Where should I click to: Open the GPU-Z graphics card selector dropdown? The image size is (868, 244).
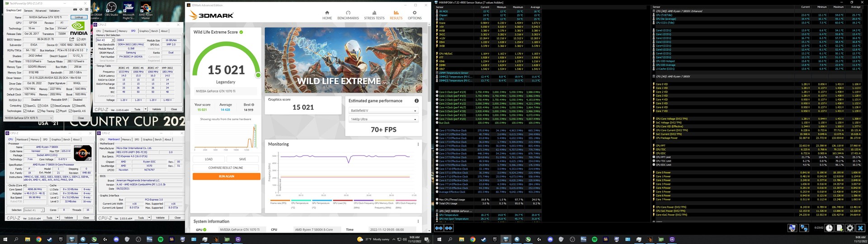[28, 118]
